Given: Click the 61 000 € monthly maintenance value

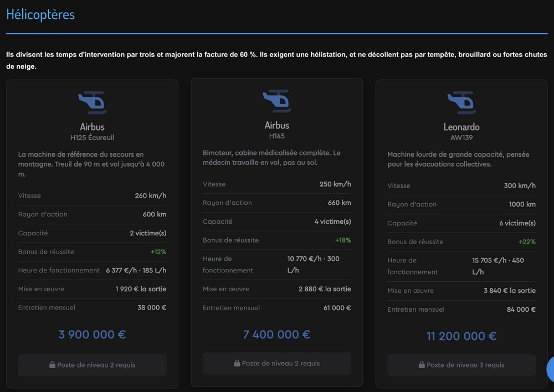Looking at the screenshot, I should click(337, 308).
